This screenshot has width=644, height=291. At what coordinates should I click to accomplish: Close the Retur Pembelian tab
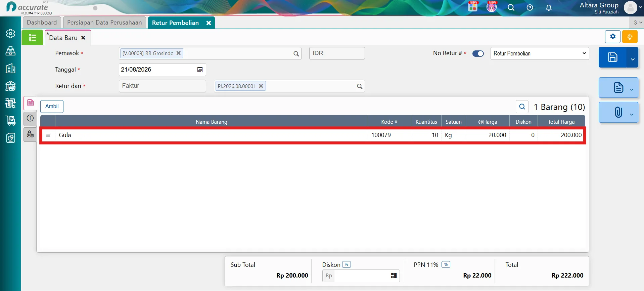[x=209, y=23]
